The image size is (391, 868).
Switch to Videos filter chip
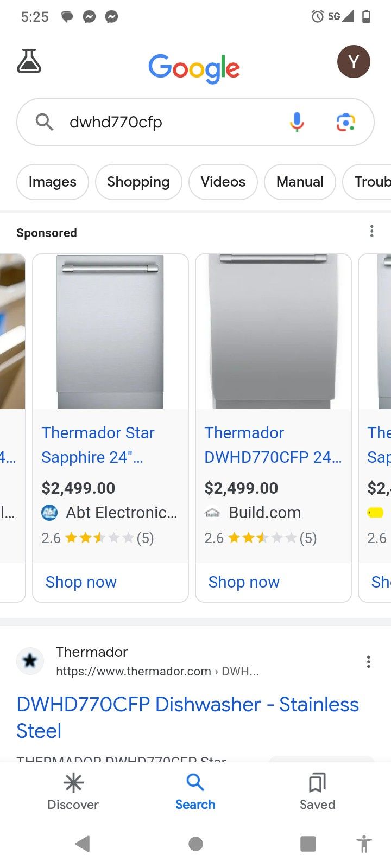point(223,182)
